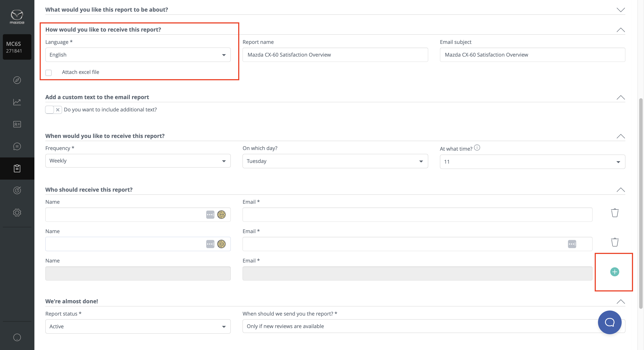
Task: Click the greyed-out third Name field
Action: [138, 273]
